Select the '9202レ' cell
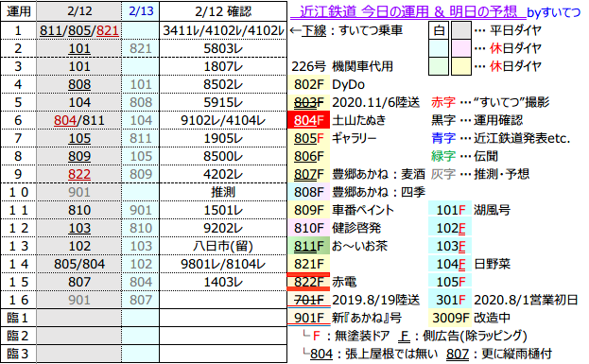The height and width of the screenshot is (364, 589). (223, 228)
